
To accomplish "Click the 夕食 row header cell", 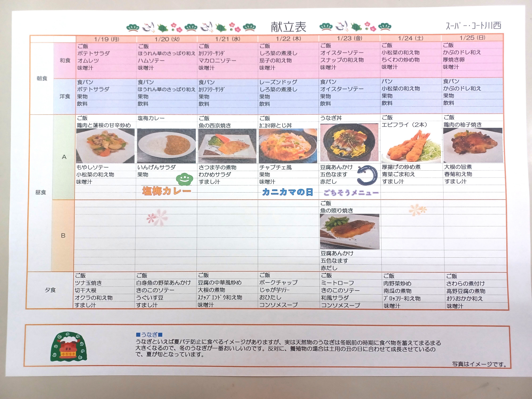I will point(50,290).
